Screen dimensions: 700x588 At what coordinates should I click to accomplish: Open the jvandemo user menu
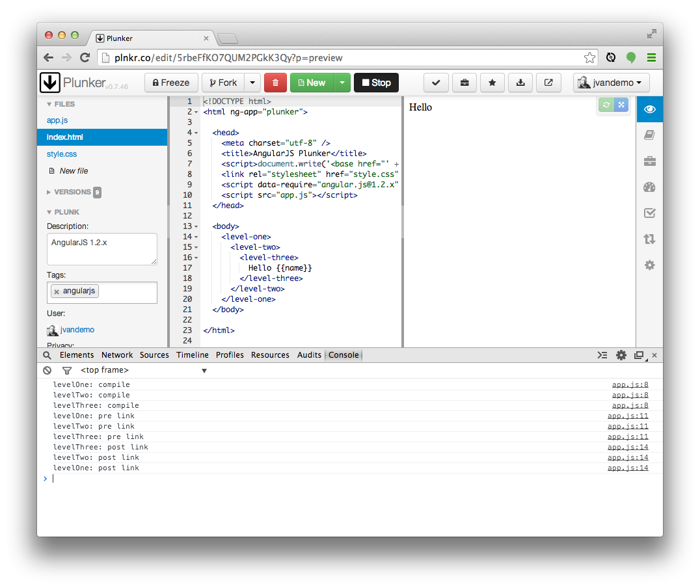[611, 83]
